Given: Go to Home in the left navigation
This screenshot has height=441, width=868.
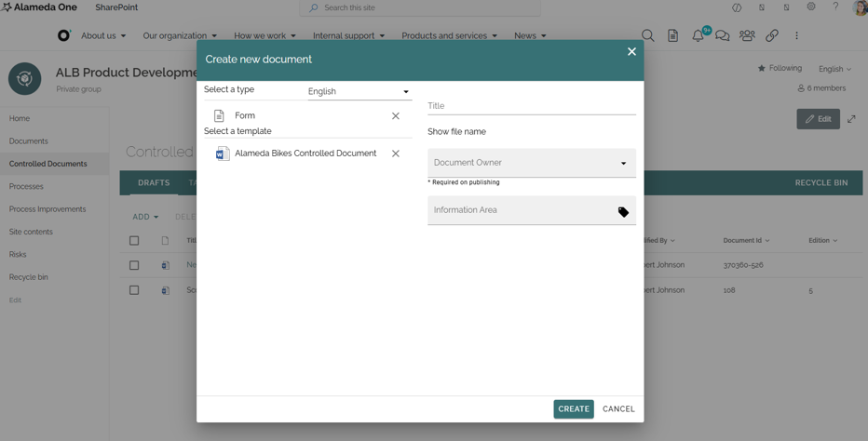Looking at the screenshot, I should 20,118.
